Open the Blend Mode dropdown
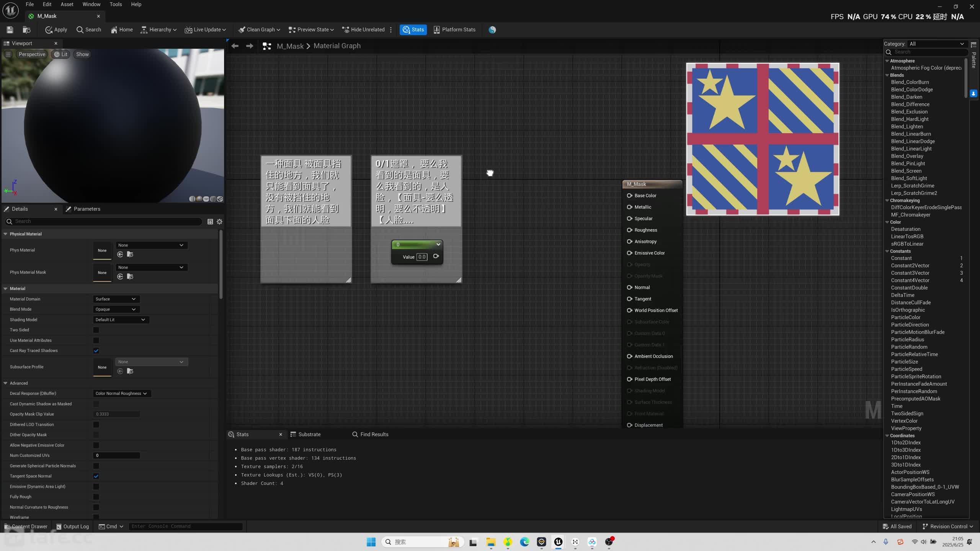This screenshot has width=980, height=551. click(x=116, y=309)
